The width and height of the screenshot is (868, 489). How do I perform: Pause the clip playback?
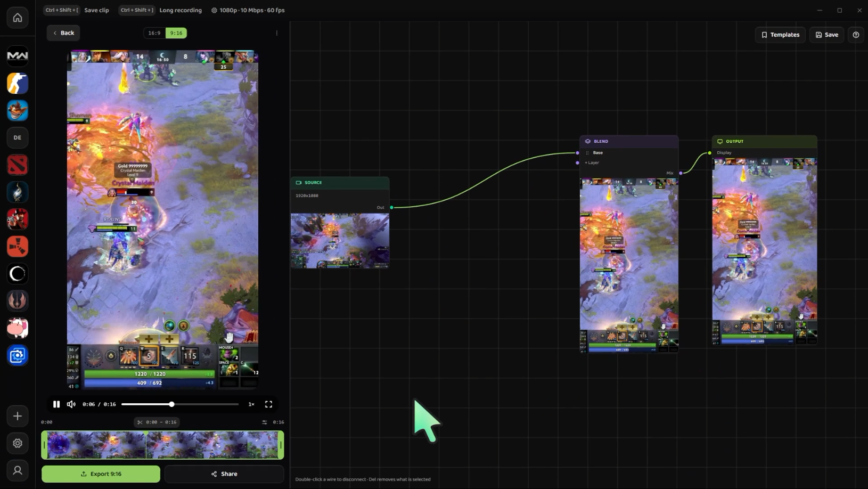56,404
